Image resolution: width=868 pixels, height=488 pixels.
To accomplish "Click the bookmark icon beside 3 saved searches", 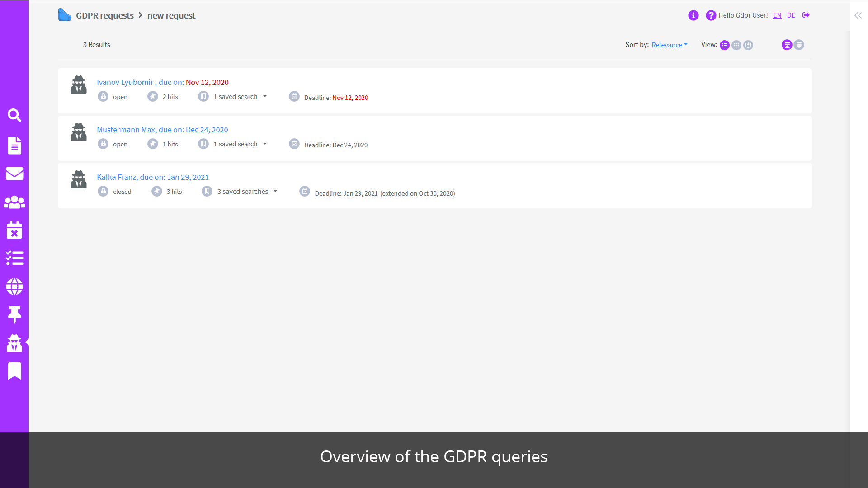I will point(207,191).
